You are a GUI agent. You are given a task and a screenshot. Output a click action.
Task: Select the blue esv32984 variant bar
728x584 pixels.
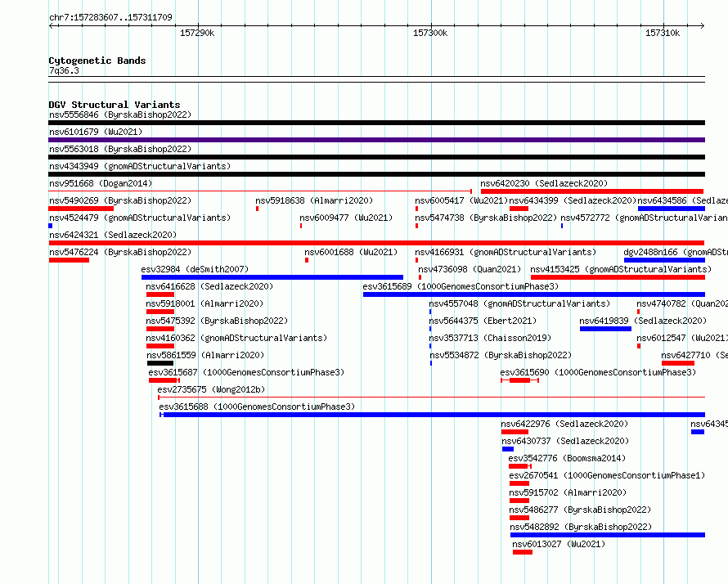pos(272,277)
